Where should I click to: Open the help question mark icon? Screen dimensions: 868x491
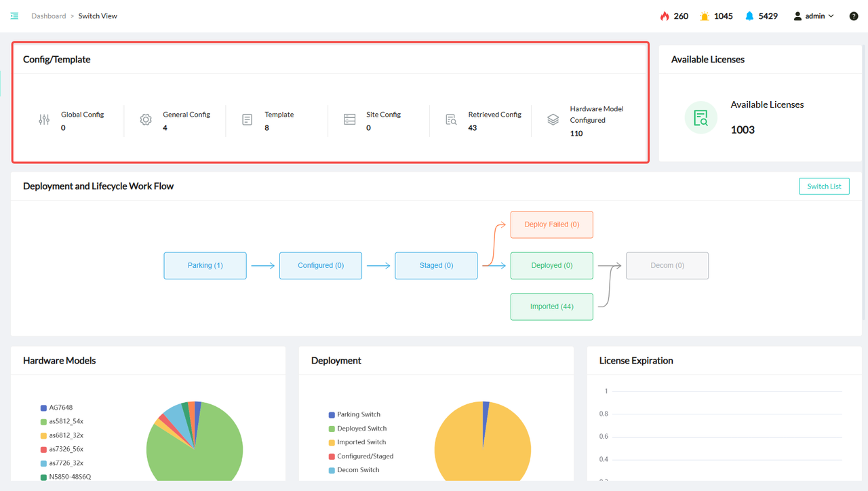click(x=854, y=16)
